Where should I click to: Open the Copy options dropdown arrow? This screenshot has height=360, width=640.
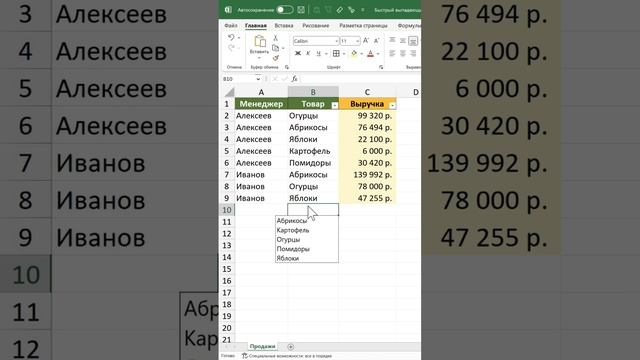283,48
